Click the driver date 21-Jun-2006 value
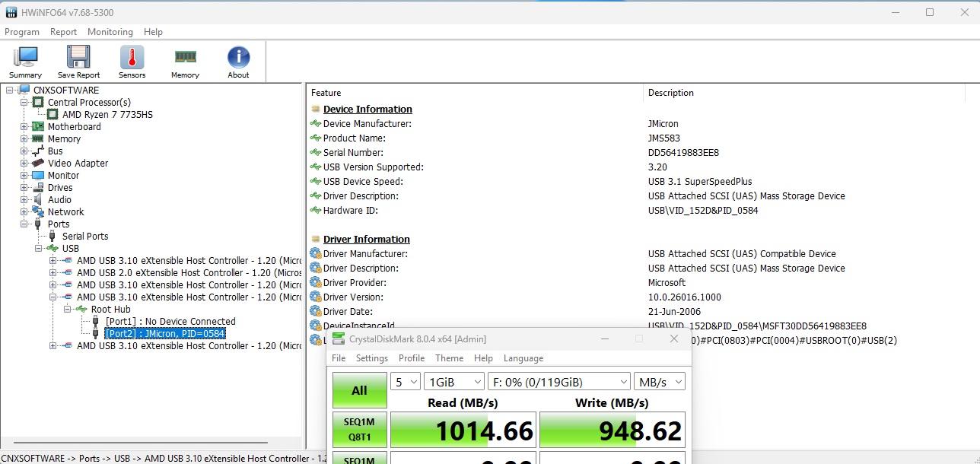 [x=676, y=312]
